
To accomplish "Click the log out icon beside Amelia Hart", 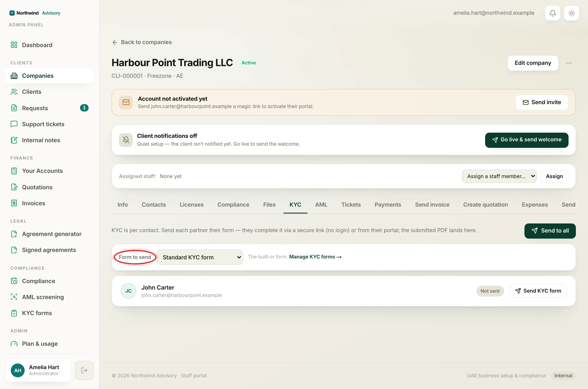I will (x=84, y=370).
